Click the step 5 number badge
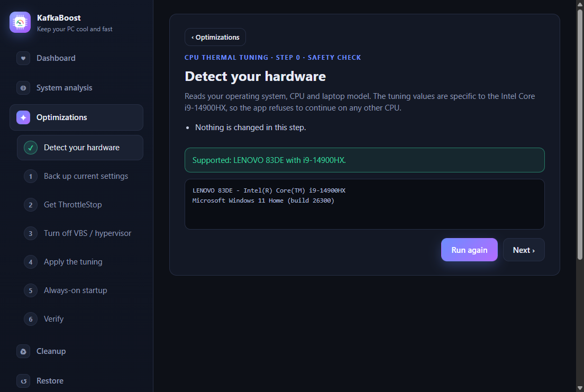This screenshot has height=392, width=584. [31, 290]
